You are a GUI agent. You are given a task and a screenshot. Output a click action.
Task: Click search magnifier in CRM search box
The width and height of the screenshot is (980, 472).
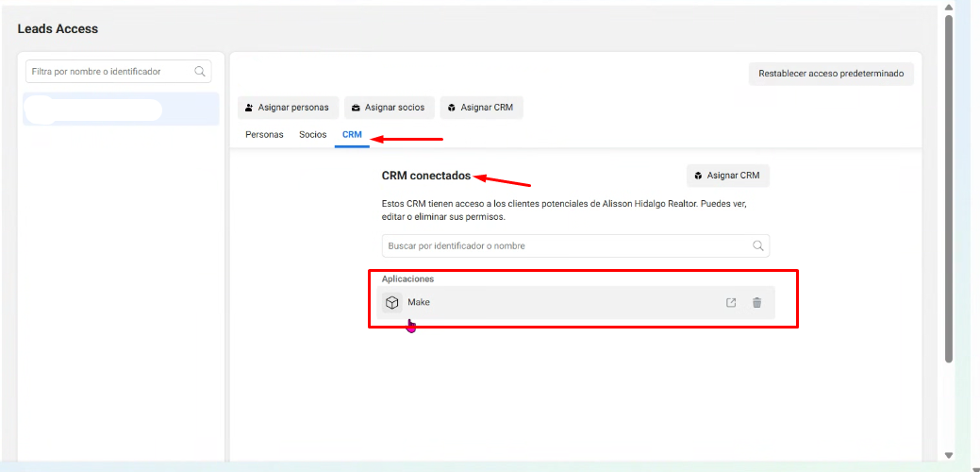point(758,245)
